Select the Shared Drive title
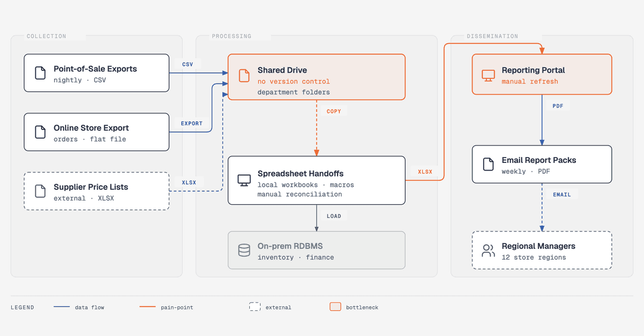Image resolution: width=644 pixels, height=336 pixels. pyautogui.click(x=282, y=70)
